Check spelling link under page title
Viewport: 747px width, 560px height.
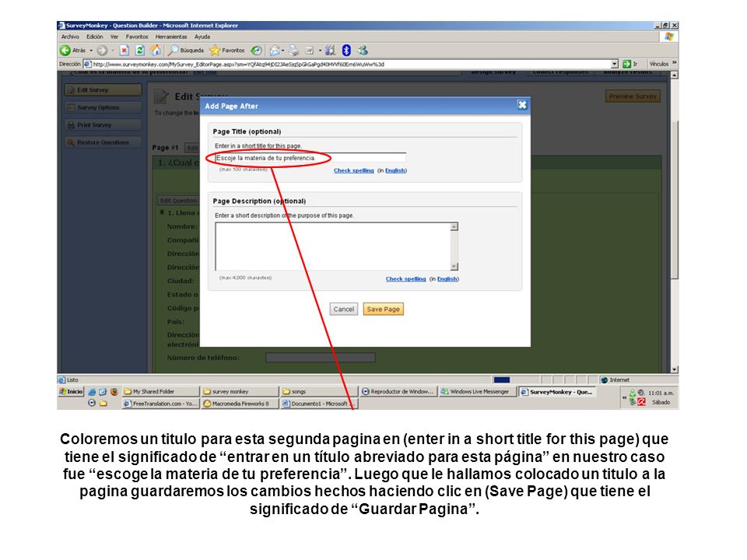click(x=353, y=170)
